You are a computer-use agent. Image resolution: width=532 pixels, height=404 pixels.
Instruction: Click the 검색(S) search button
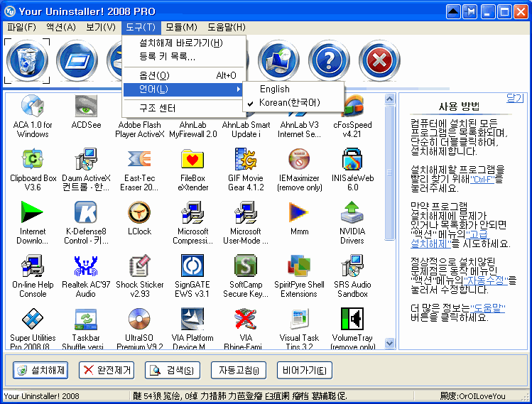pos(173,370)
